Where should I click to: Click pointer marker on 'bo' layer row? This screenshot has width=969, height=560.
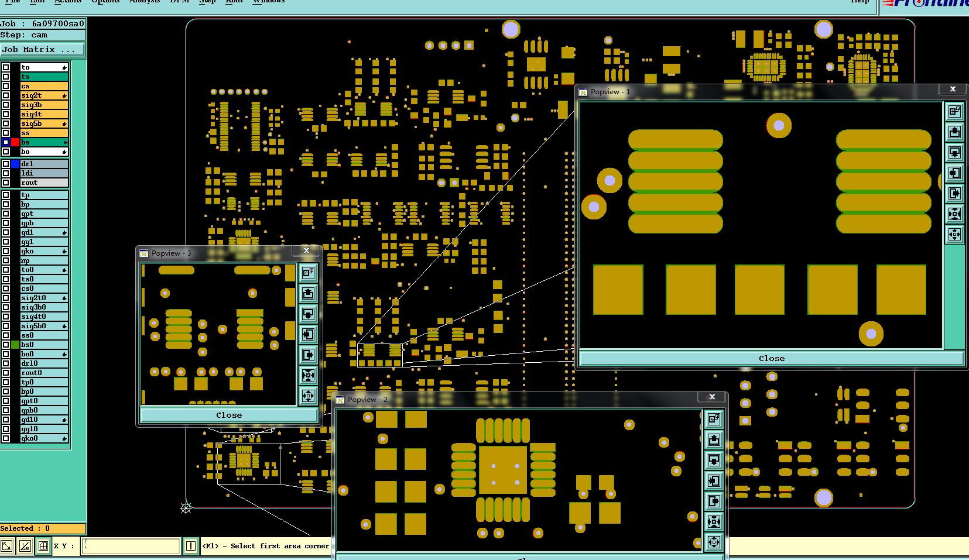tap(64, 152)
